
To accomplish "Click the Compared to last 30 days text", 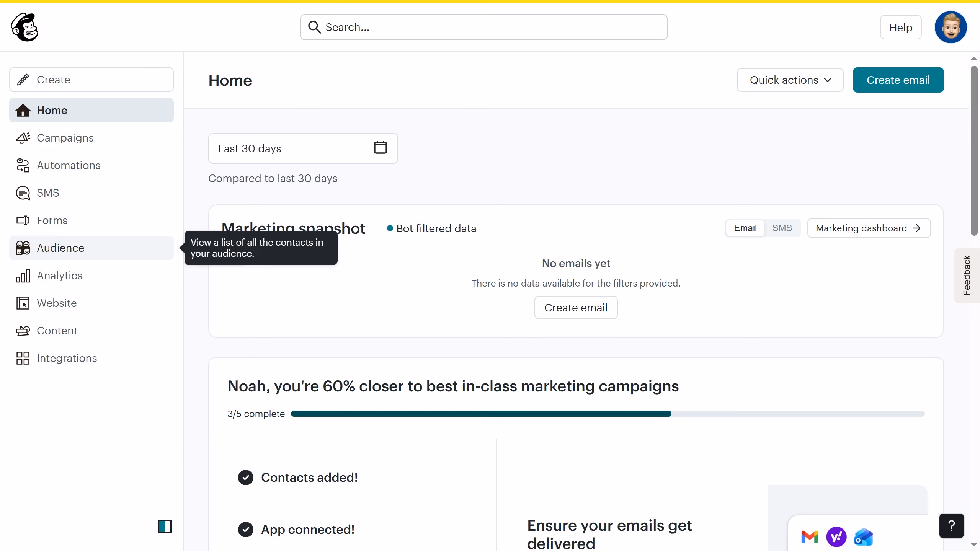I will pos(273,178).
